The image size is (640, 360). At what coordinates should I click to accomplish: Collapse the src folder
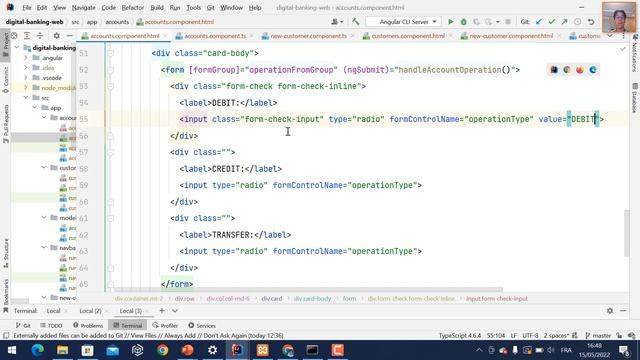26,98
